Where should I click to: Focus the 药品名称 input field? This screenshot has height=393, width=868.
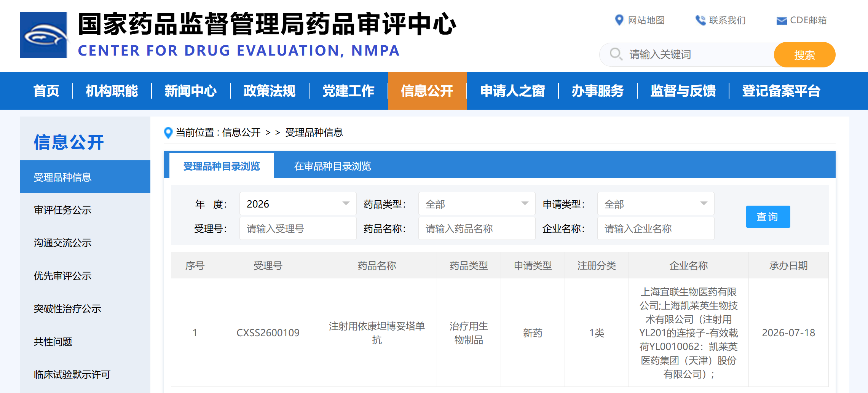[477, 228]
